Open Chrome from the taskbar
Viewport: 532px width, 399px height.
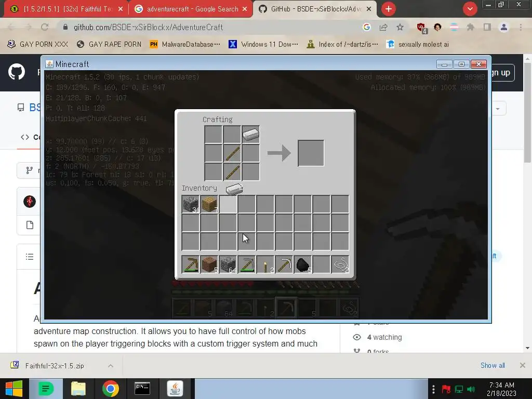coord(110,389)
